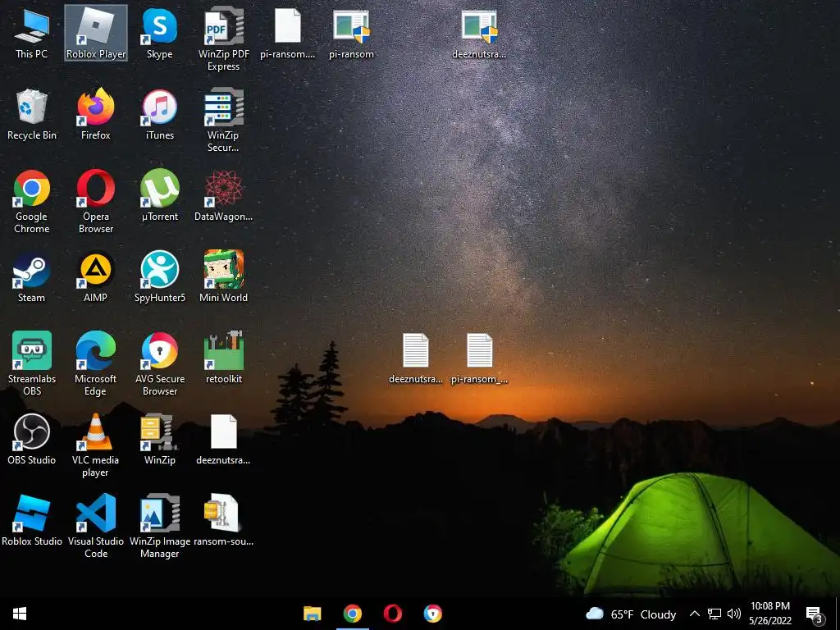The width and height of the screenshot is (840, 630).
Task: Select the DataWagon shortcut icon
Action: pos(223,196)
